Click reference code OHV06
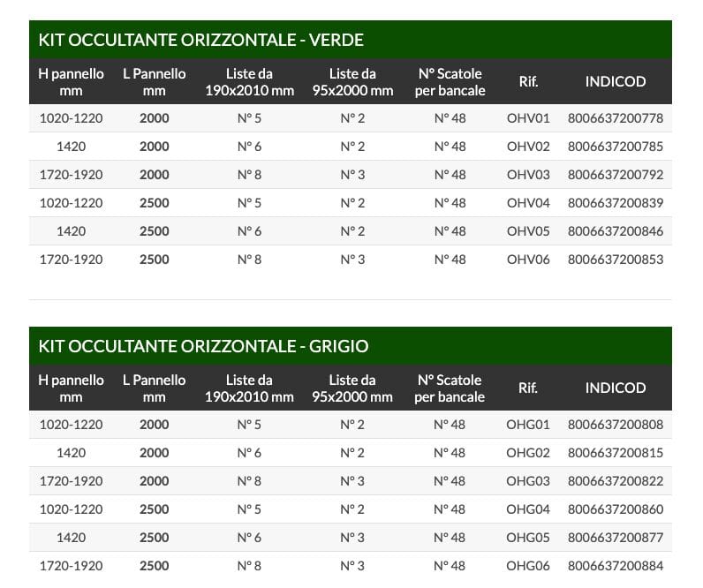The image size is (703, 588). tap(528, 260)
